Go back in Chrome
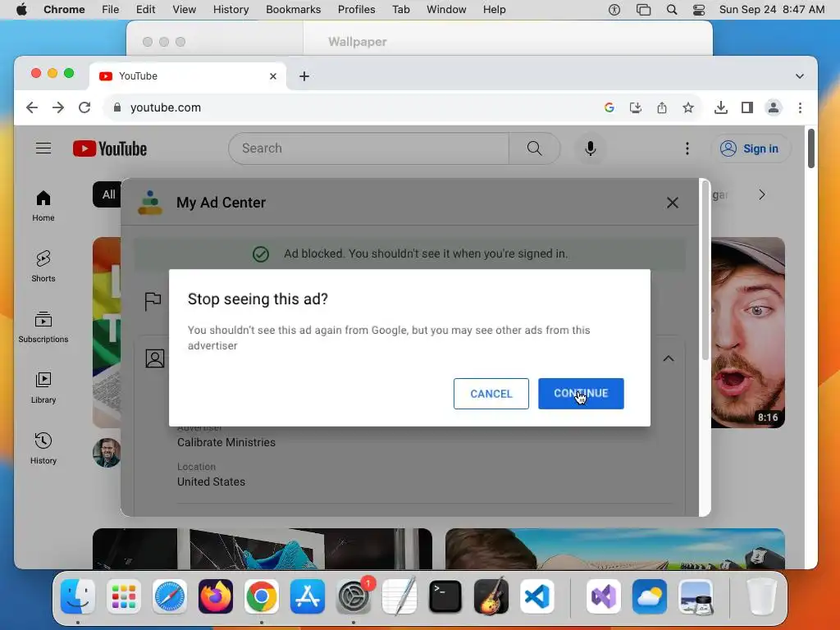This screenshot has width=840, height=630. tap(32, 107)
